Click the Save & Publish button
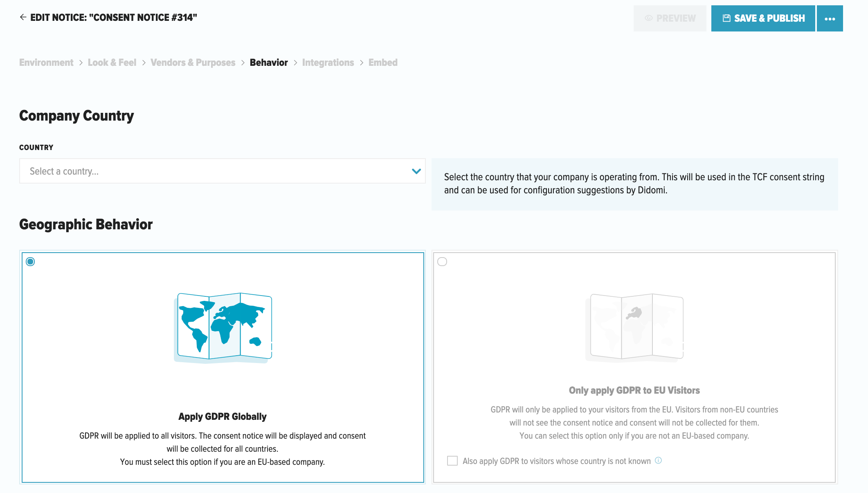Viewport: 868px width, 493px height. 763,18
